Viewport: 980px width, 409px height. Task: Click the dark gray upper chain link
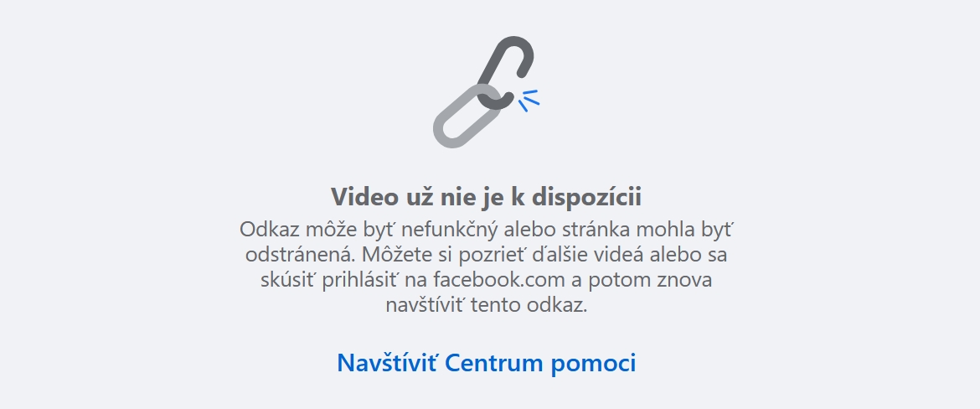pyautogui.click(x=506, y=73)
